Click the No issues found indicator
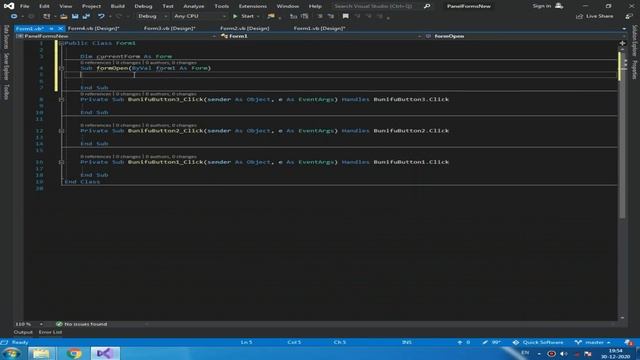Screen dimensions: 640x360 pos(82,324)
